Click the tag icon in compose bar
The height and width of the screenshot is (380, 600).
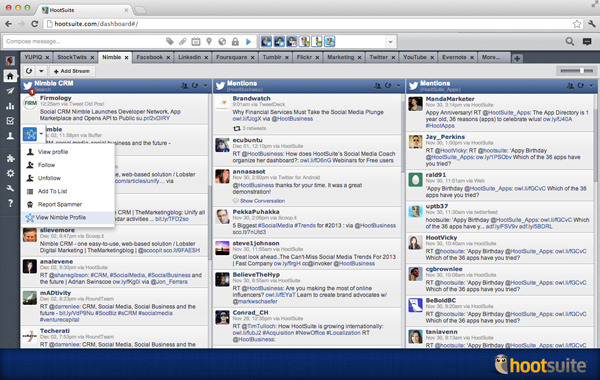click(x=170, y=41)
